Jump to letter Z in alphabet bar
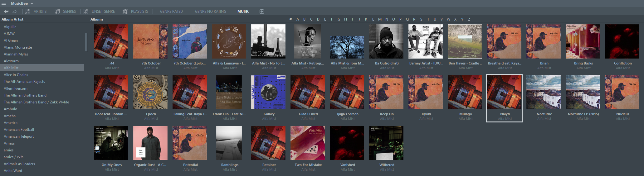 click(x=469, y=19)
